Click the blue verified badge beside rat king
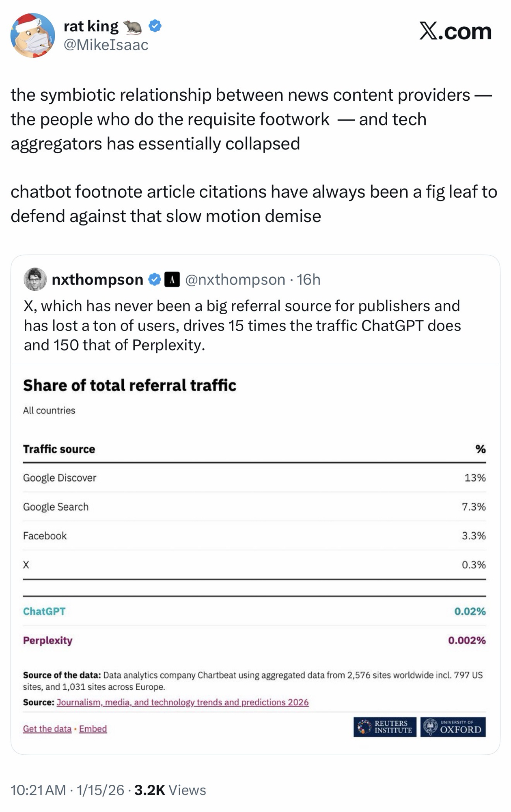Viewport: 511px width, 812px height. coord(155,26)
